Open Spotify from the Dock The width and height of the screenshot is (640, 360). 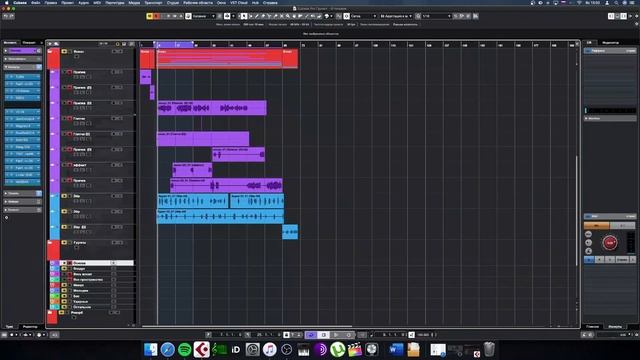184,349
